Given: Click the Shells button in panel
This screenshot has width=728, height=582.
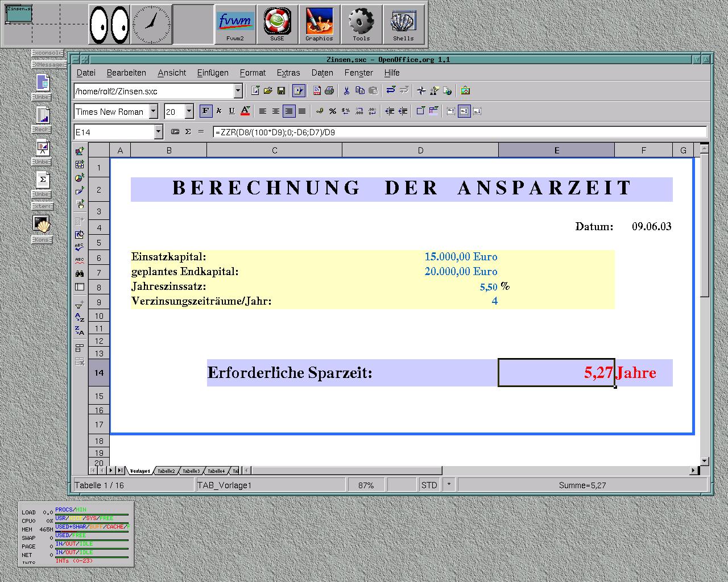Looking at the screenshot, I should point(403,24).
